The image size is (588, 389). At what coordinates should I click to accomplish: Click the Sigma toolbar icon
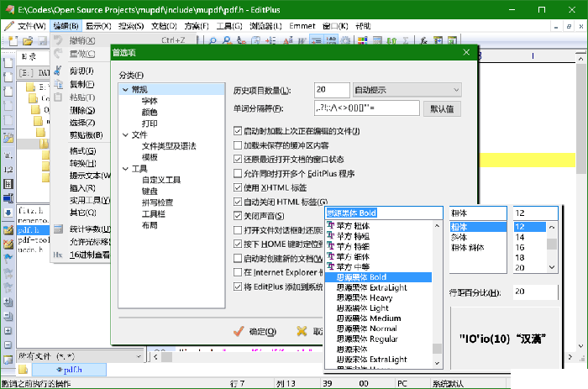(406, 40)
